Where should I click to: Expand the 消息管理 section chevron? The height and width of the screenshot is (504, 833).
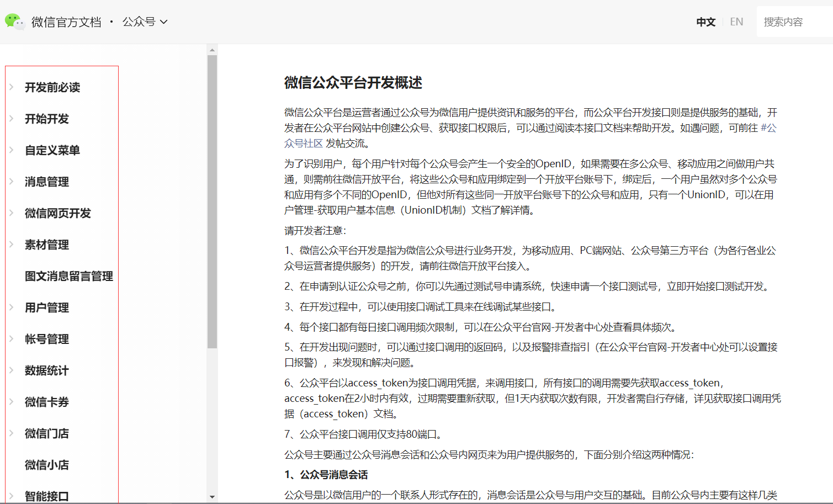point(12,182)
